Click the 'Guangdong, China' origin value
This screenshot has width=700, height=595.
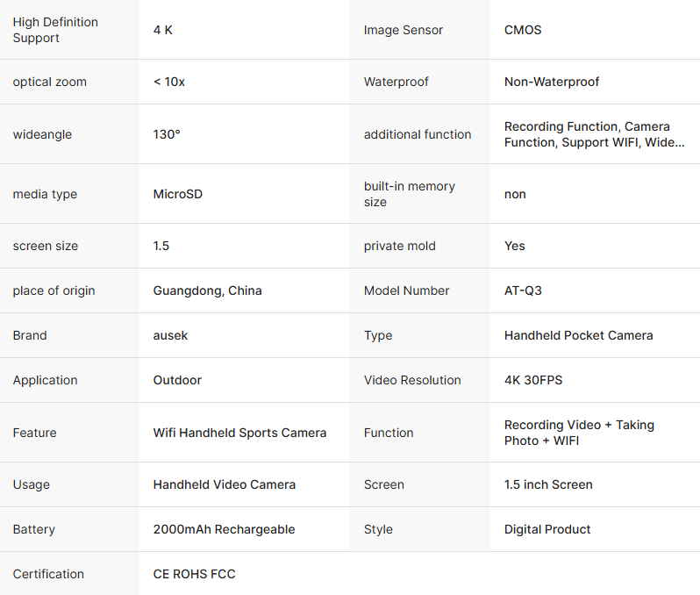pyautogui.click(x=208, y=290)
